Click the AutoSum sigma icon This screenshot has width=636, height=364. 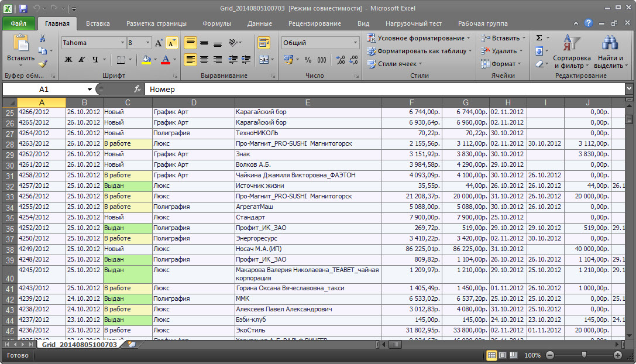pyautogui.click(x=539, y=37)
